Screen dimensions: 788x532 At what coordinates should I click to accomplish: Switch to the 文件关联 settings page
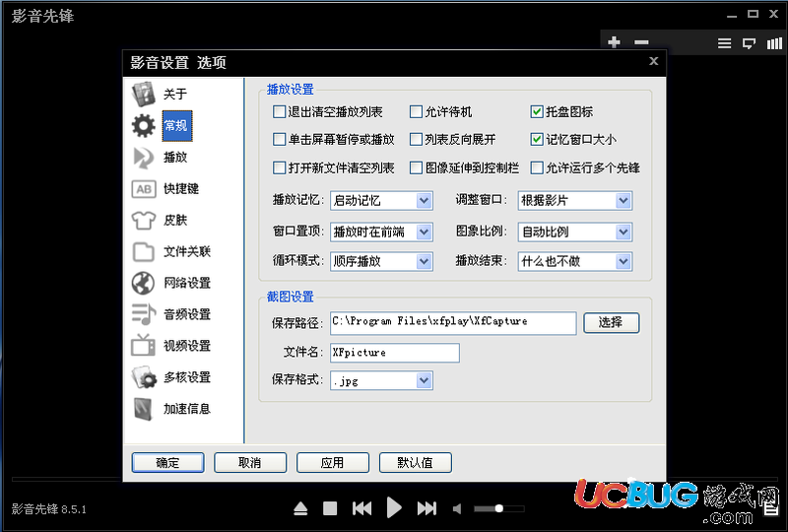[187, 252]
